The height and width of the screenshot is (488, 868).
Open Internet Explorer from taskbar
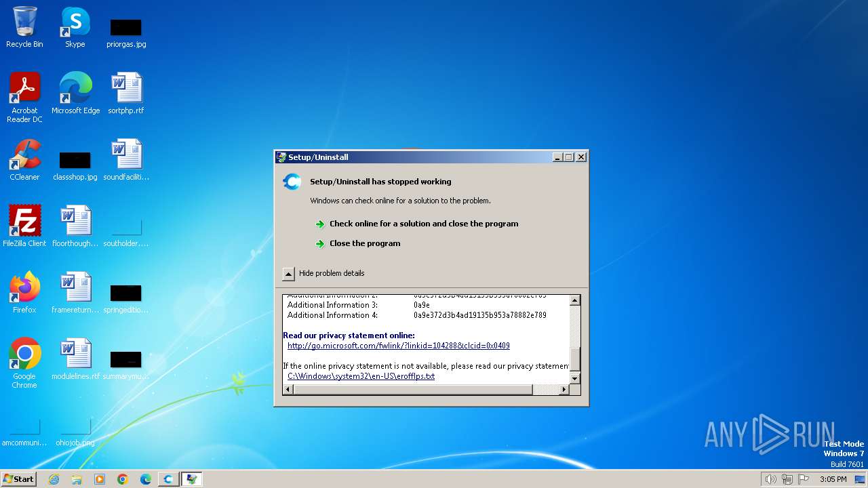pos(54,479)
